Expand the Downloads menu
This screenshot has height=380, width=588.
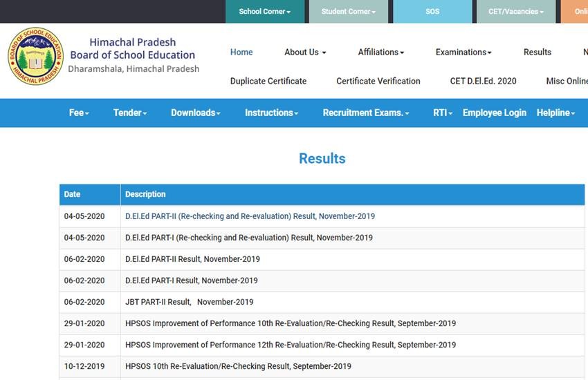[196, 113]
